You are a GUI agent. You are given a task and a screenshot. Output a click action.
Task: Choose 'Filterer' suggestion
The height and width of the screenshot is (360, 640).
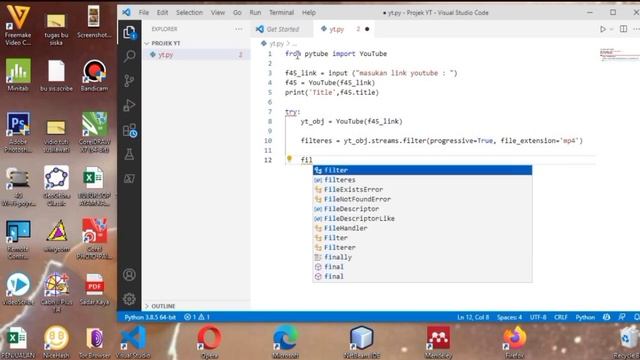point(422,247)
